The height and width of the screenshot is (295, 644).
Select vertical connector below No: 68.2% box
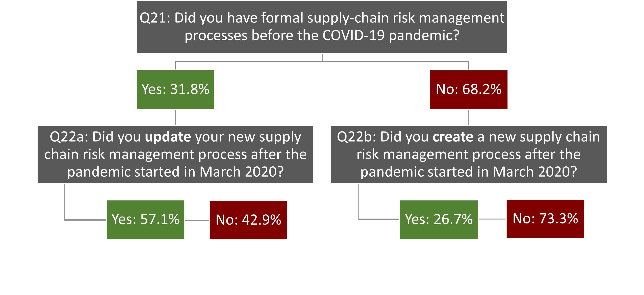pos(469,117)
